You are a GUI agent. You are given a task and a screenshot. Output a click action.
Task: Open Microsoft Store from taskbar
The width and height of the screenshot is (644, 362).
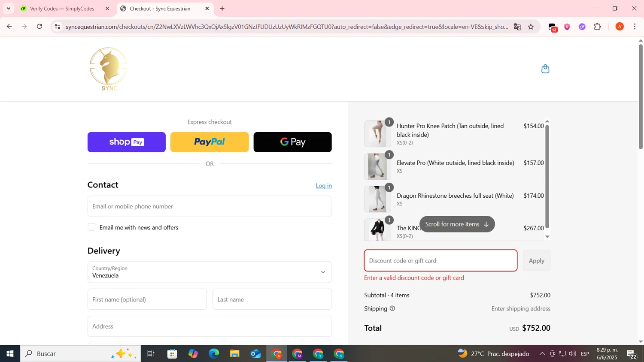(x=173, y=354)
